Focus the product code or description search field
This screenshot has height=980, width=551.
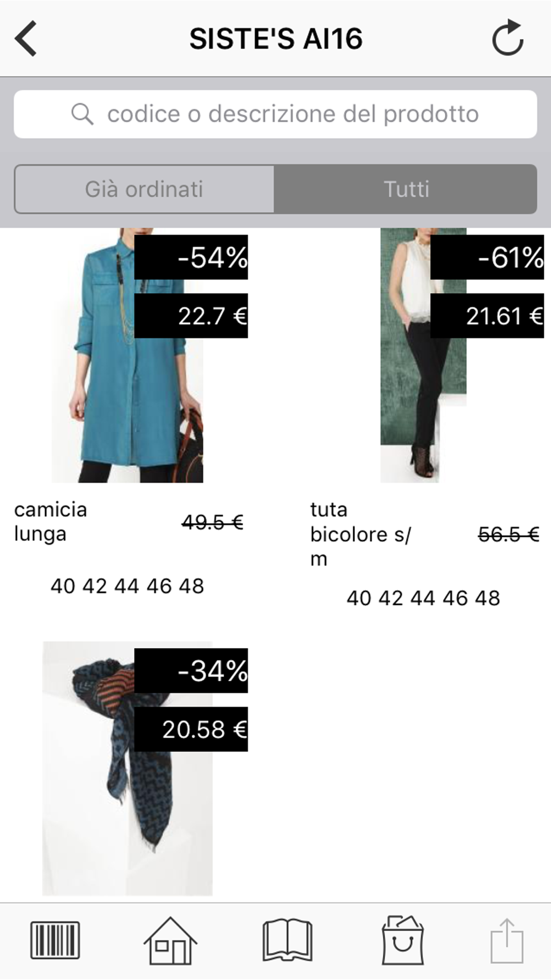pos(275,114)
